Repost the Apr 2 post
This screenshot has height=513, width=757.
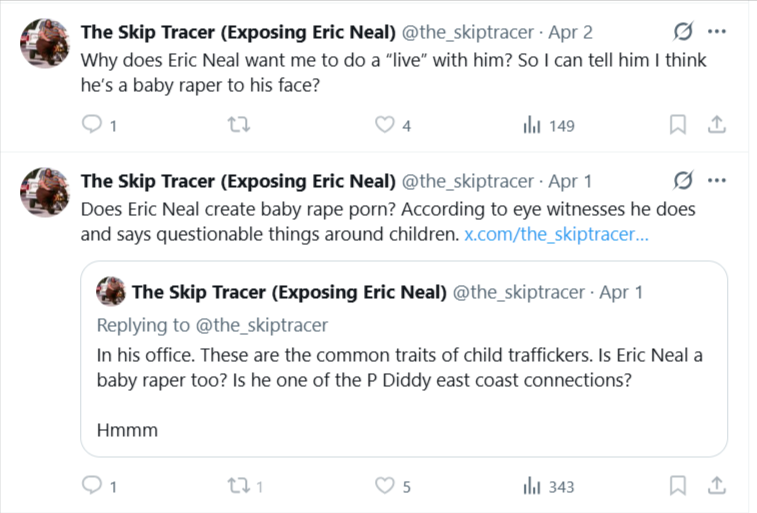(x=238, y=125)
